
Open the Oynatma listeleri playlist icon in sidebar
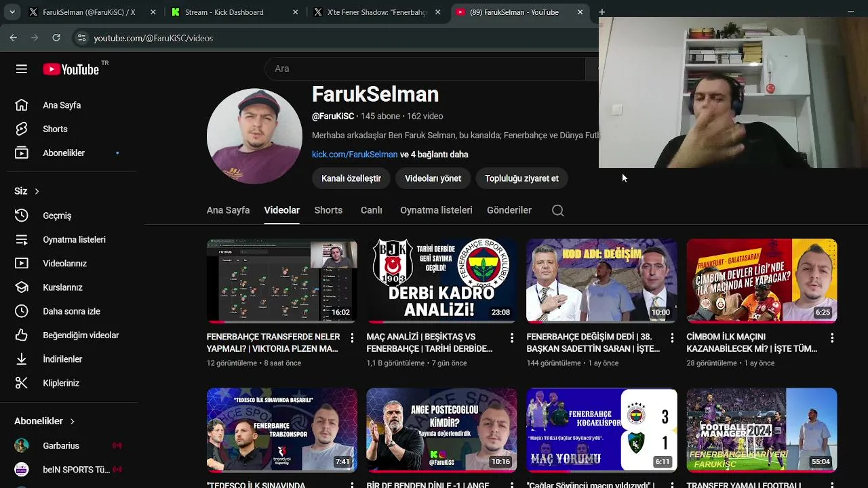(x=22, y=240)
